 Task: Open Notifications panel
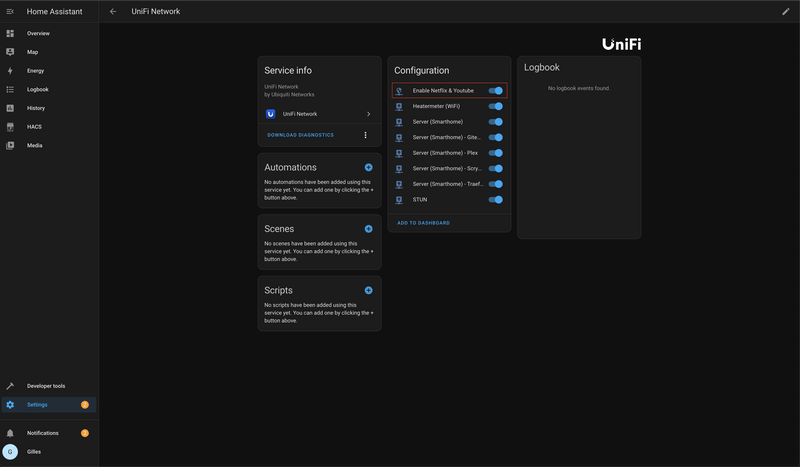(x=42, y=433)
